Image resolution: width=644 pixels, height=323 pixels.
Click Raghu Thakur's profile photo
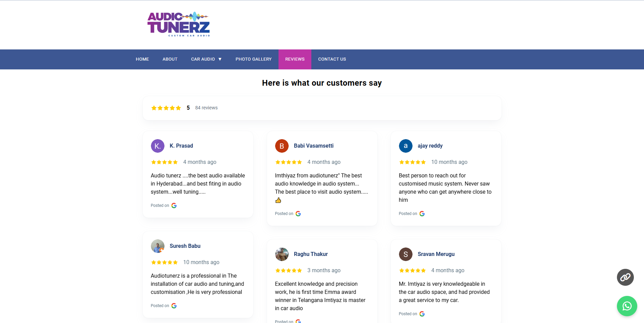(282, 254)
